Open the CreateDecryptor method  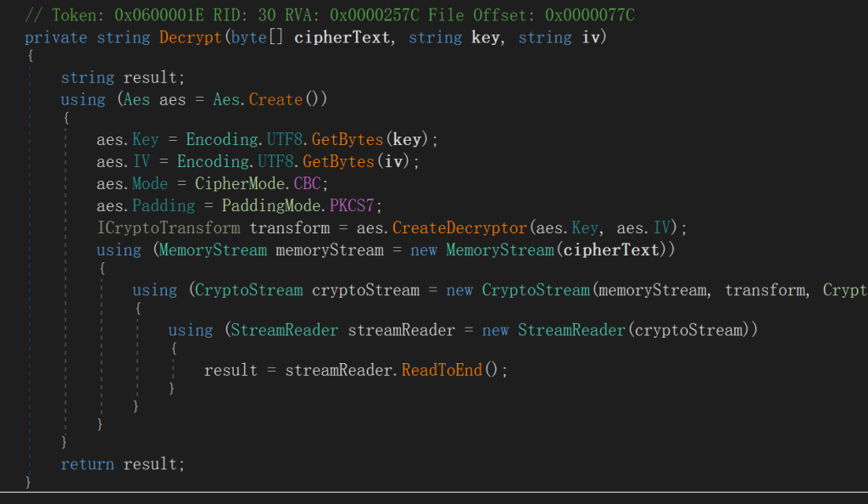pos(459,228)
